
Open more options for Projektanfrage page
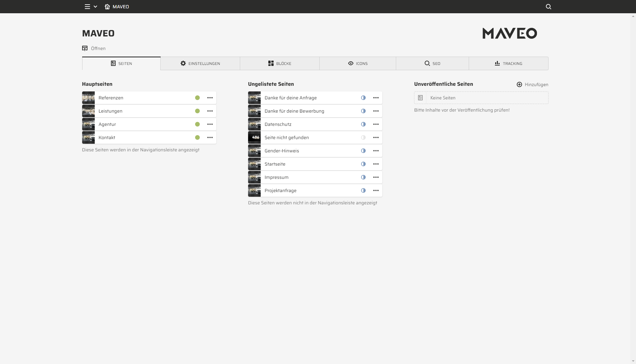(376, 190)
